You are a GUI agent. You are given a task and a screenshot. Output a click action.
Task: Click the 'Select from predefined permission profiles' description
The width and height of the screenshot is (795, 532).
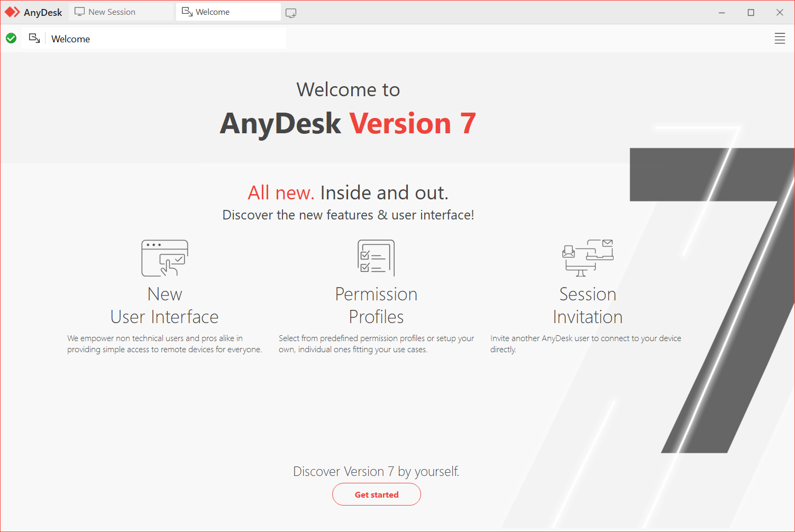pos(376,344)
